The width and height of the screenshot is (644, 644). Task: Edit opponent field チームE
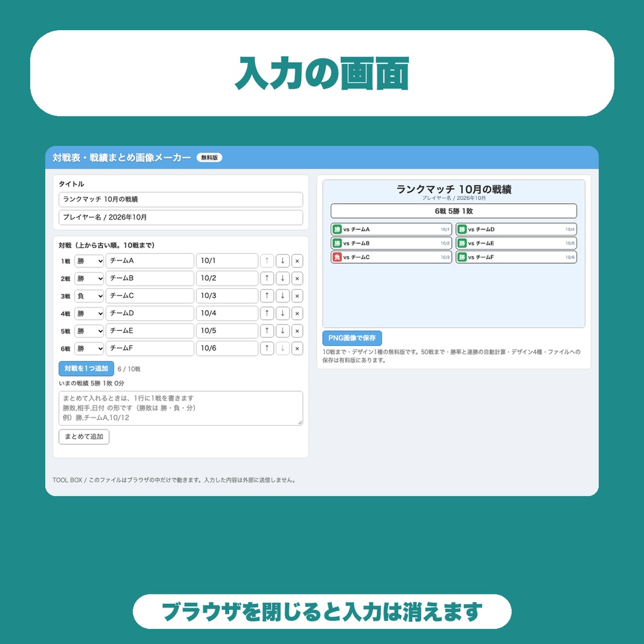point(150,331)
